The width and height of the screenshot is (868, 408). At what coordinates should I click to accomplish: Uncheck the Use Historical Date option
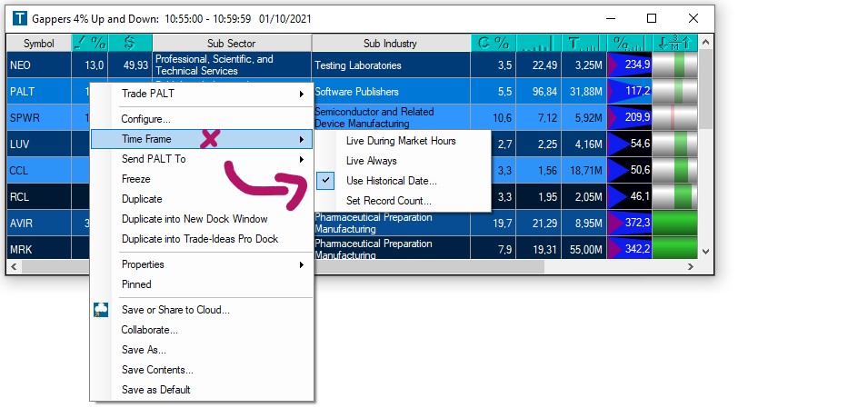(391, 181)
